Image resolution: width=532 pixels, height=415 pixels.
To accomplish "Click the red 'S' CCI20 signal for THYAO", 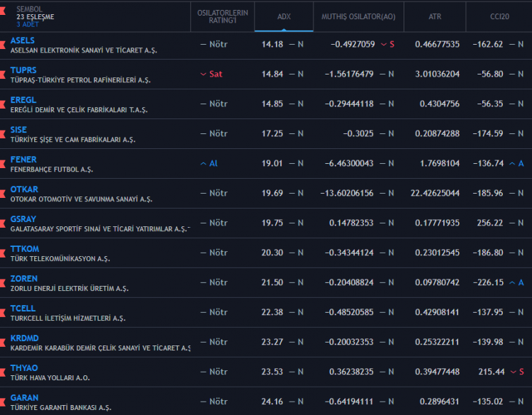I will click(517, 372).
